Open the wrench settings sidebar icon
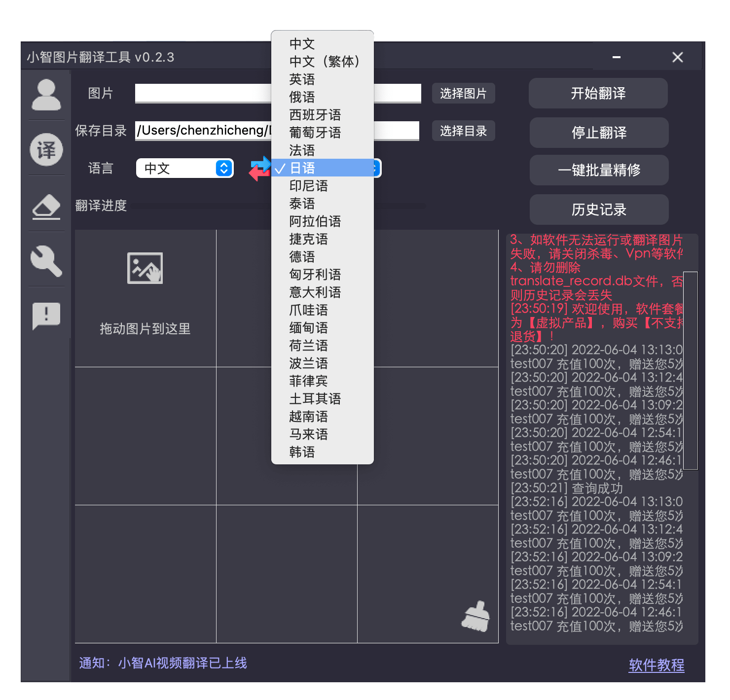Screen dimensions: 730x700 [46, 260]
